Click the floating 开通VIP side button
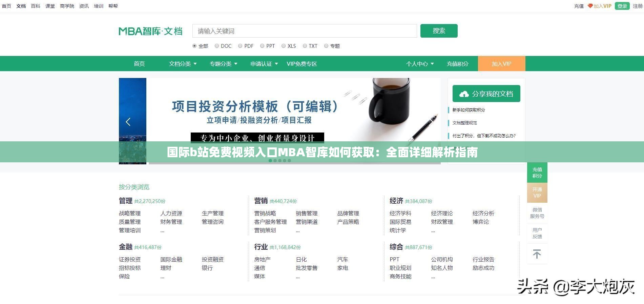The height and width of the screenshot is (304, 644). 537,192
